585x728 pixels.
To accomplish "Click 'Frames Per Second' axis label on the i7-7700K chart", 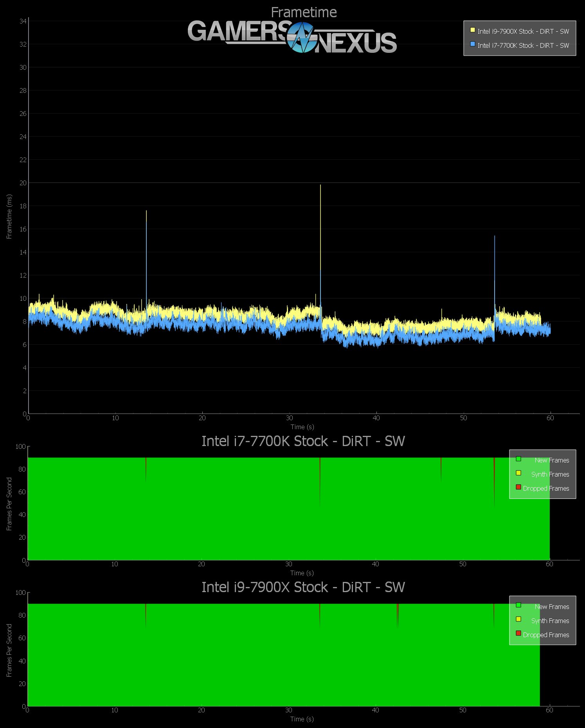I will [9, 504].
